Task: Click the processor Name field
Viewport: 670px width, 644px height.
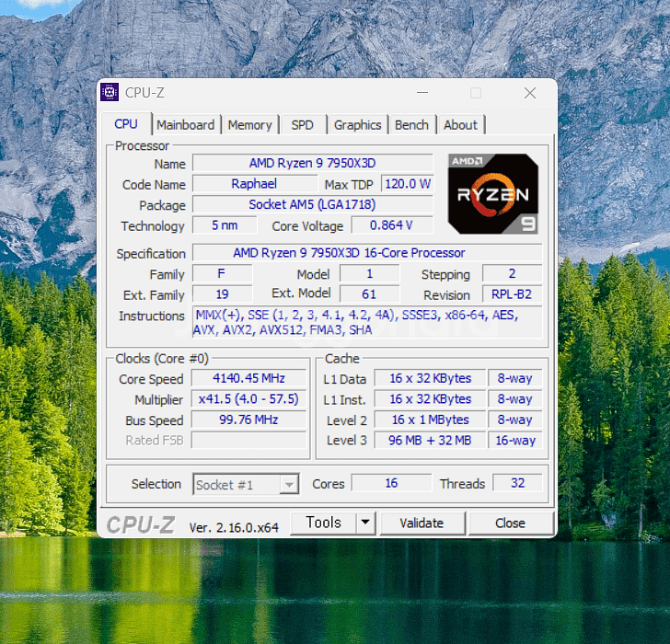Action: point(312,164)
